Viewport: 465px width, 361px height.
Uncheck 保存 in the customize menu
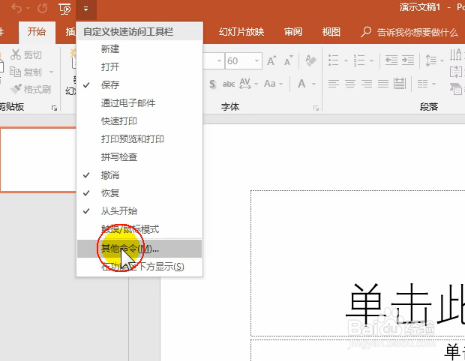coord(139,85)
